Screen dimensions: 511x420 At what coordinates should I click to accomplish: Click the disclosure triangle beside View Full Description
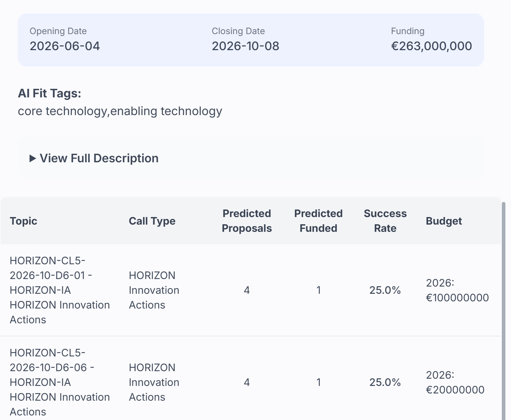coord(32,159)
